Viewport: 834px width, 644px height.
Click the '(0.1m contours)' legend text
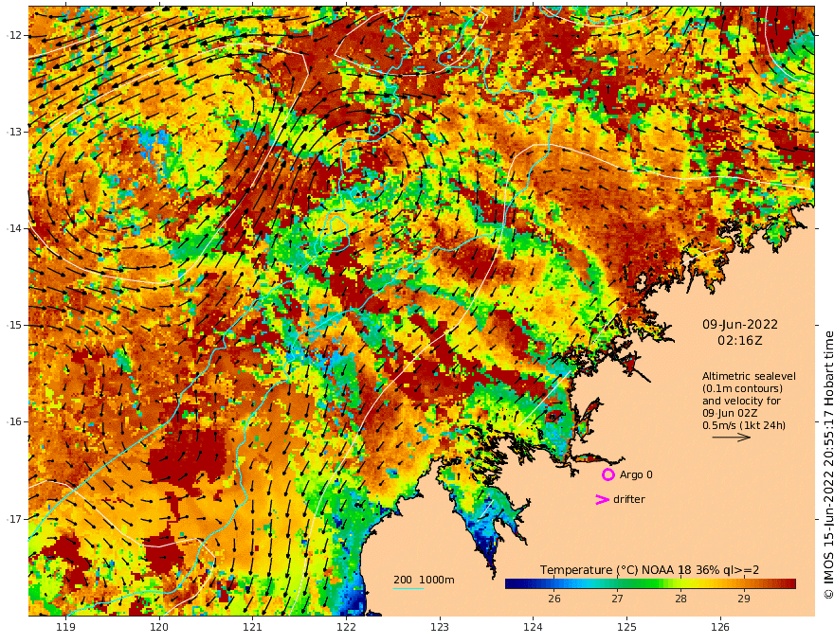coord(742,388)
